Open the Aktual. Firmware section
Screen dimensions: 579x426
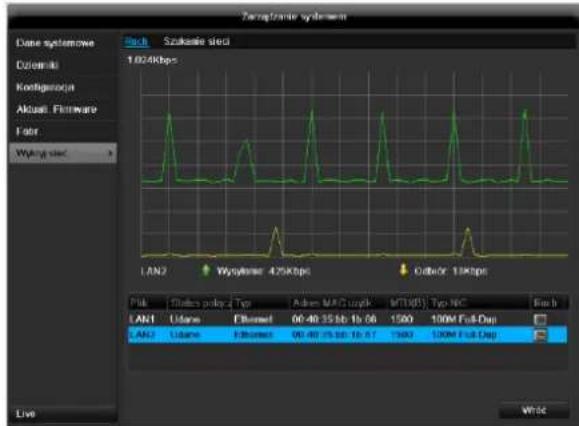[56, 109]
